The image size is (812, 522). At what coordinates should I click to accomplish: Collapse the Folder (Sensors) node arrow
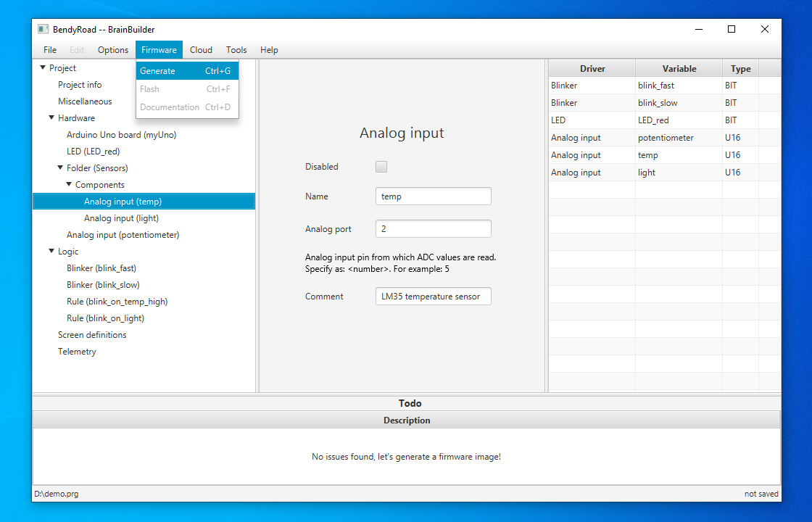coord(60,167)
